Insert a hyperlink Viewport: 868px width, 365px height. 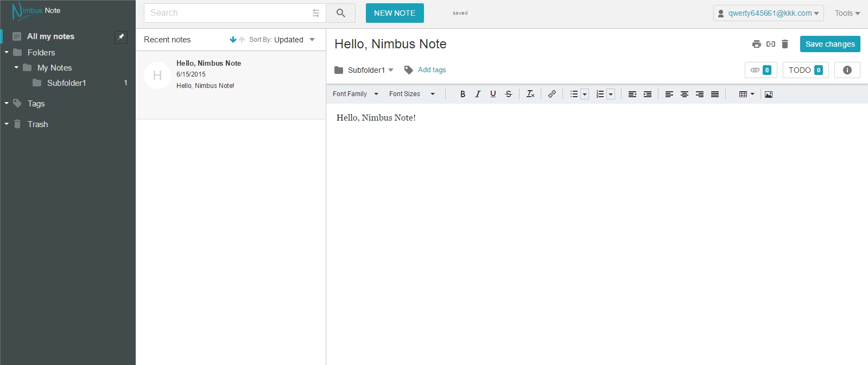552,94
